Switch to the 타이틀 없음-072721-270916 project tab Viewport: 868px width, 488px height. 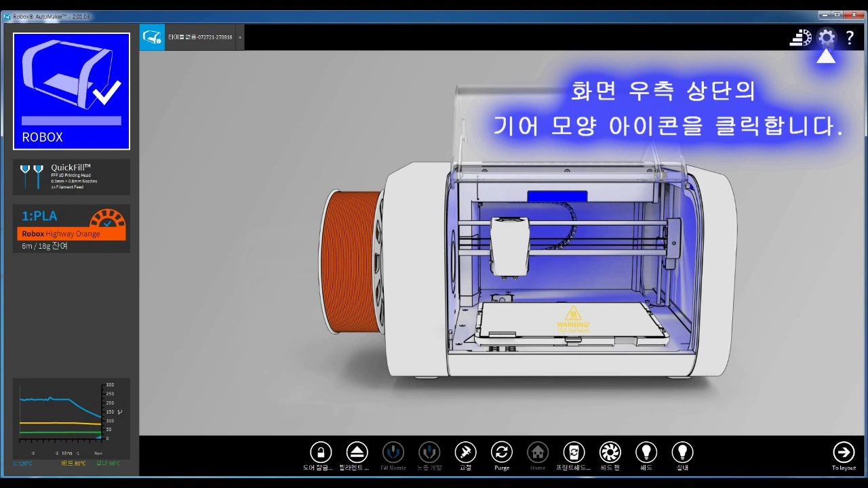tap(200, 37)
